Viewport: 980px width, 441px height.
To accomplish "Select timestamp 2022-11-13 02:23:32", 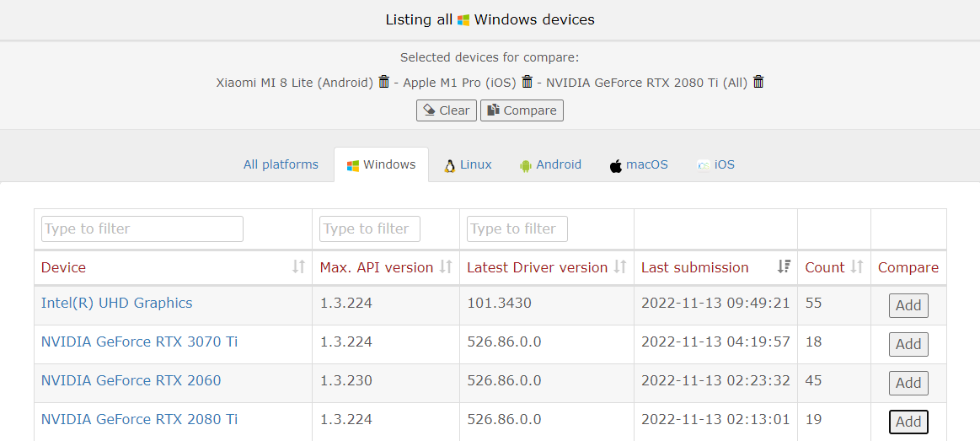I will pos(715,380).
